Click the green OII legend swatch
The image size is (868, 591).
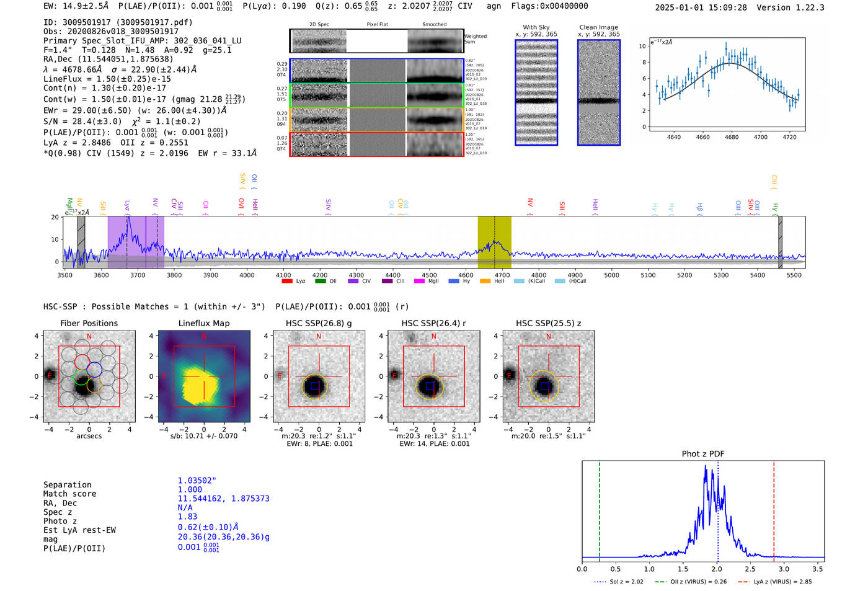[x=321, y=282]
